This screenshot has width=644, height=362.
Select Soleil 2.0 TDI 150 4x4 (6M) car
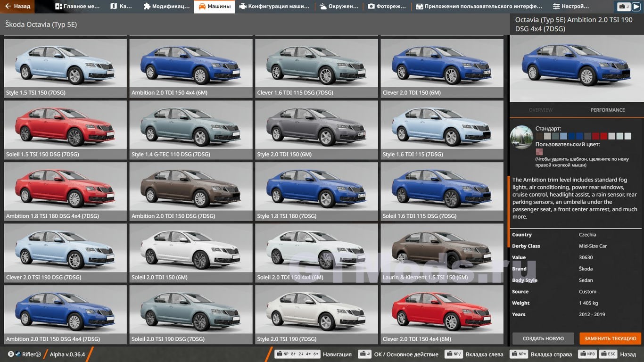coord(316,253)
